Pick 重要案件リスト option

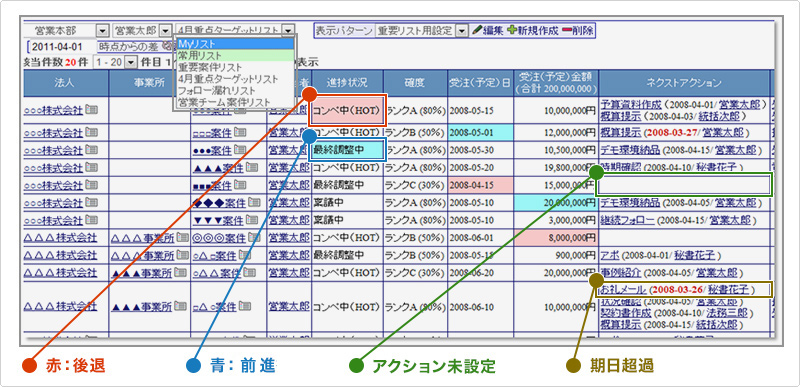[x=236, y=67]
